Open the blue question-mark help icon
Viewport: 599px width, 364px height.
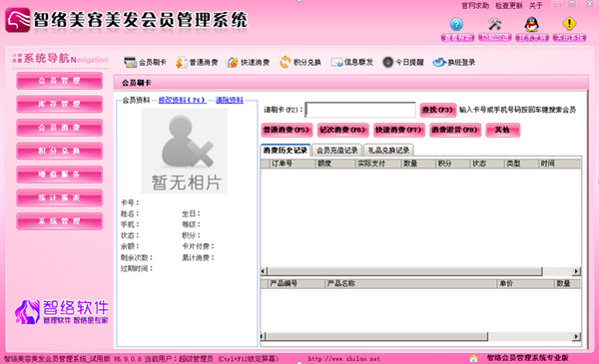[456, 24]
